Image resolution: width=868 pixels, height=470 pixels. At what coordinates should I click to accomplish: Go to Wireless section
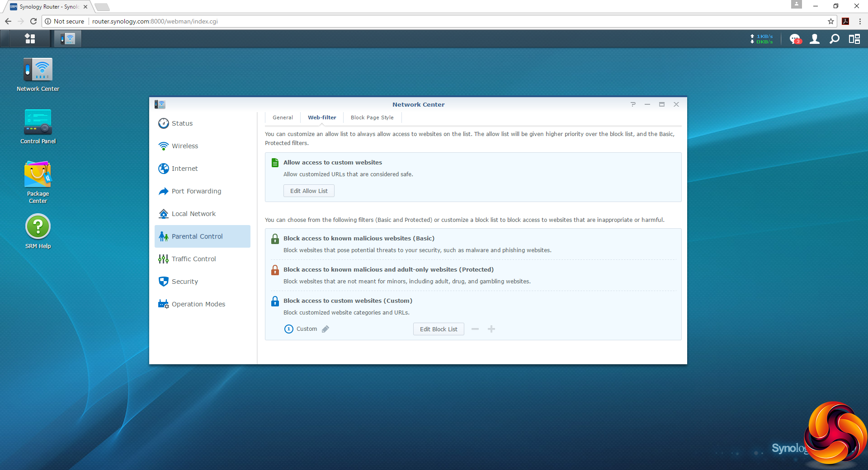tap(203, 146)
